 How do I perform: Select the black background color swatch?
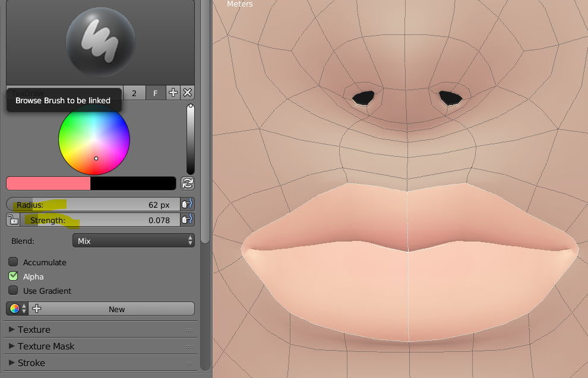click(x=133, y=183)
